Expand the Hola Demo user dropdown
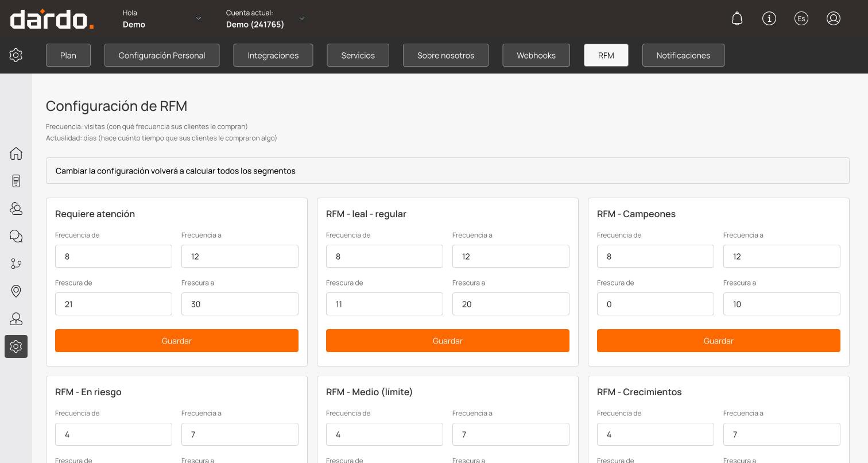The image size is (868, 463). pyautogui.click(x=162, y=18)
